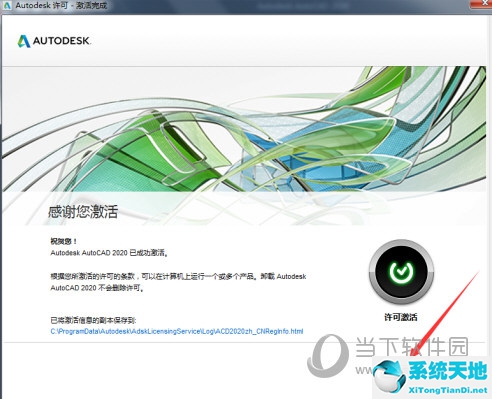Click the '祝贺您!' congratulation text

[64, 241]
